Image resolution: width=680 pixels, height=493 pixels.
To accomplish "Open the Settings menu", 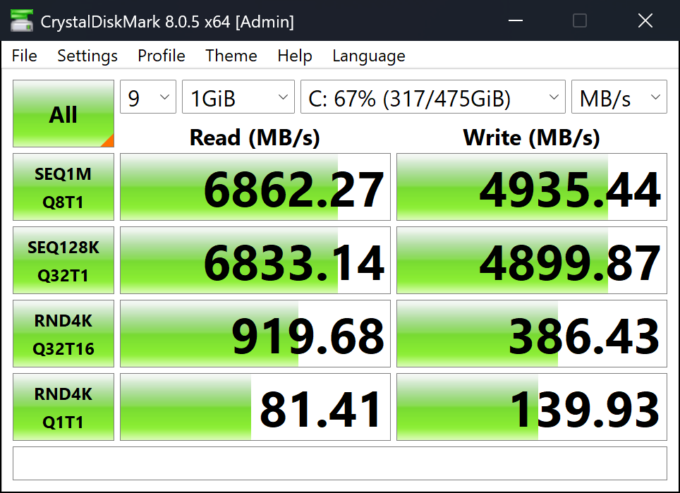I will 87,56.
